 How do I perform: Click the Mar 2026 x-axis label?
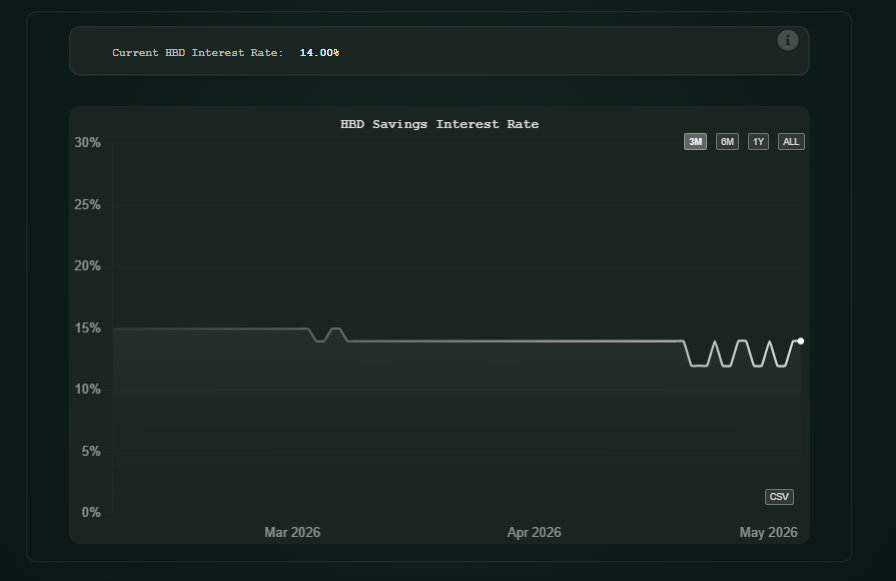click(292, 532)
